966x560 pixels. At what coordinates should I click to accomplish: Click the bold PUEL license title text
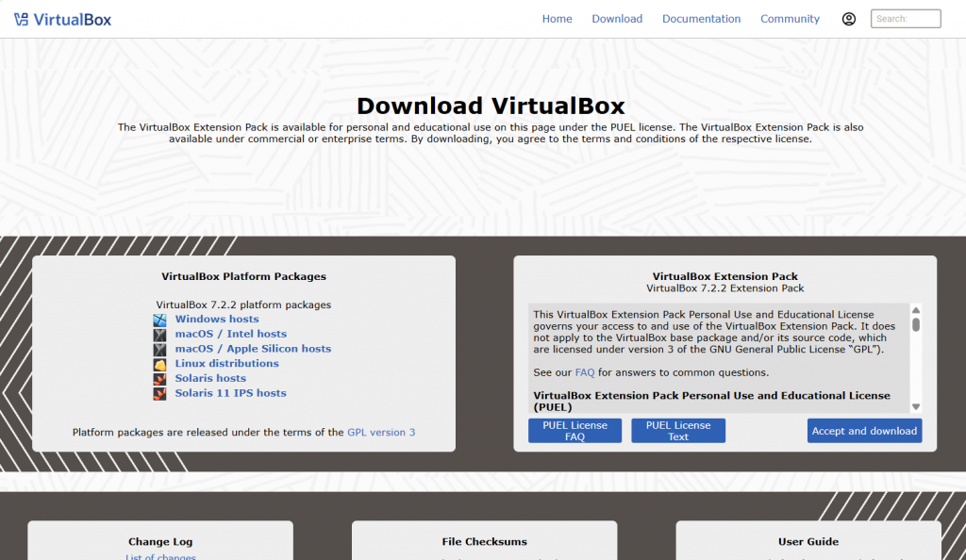point(711,402)
